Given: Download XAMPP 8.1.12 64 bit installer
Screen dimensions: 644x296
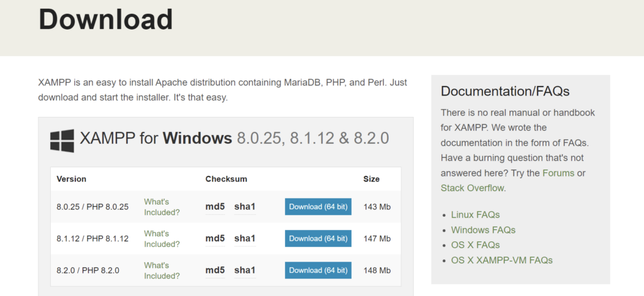Looking at the screenshot, I should (x=318, y=239).
